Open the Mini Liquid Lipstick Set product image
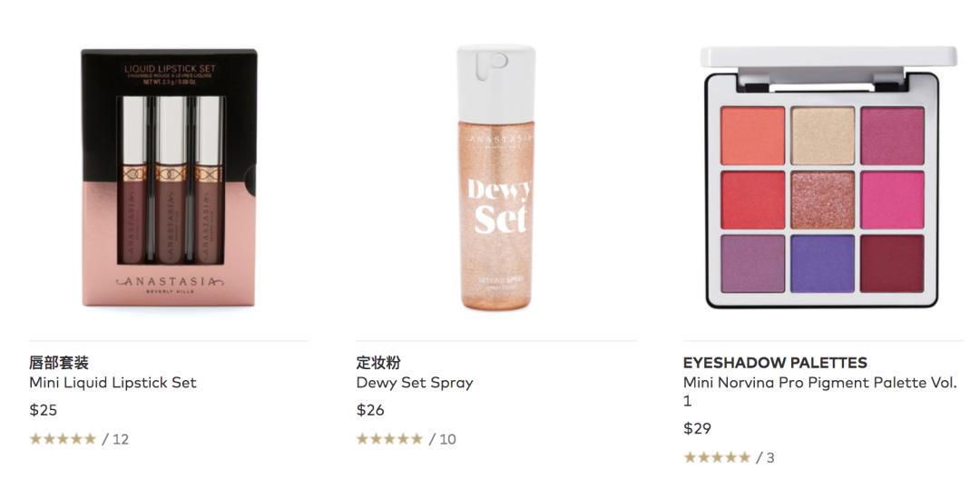This screenshot has width=980, height=488. (169, 178)
